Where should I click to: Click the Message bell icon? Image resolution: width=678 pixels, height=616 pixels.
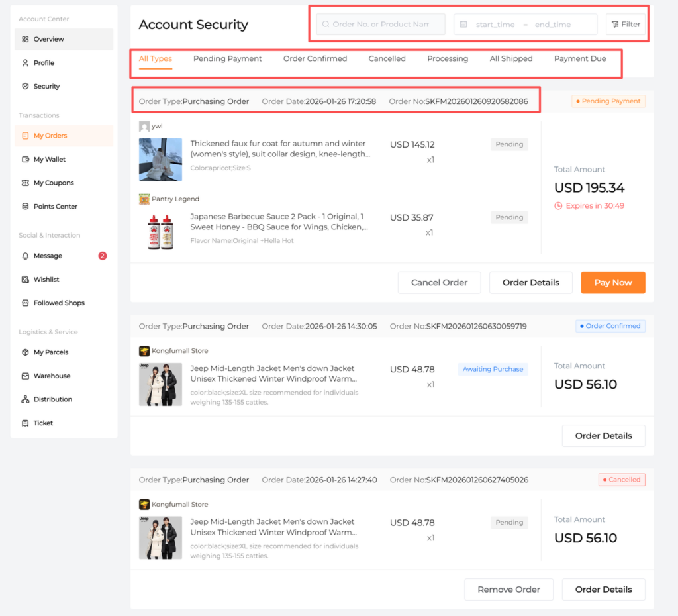(x=25, y=256)
